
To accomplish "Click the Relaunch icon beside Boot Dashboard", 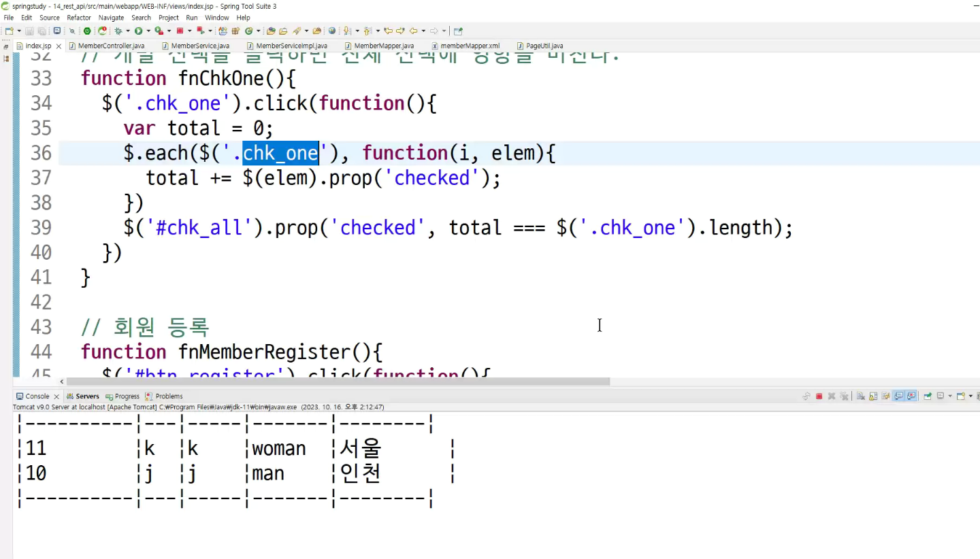I will 102,31.
